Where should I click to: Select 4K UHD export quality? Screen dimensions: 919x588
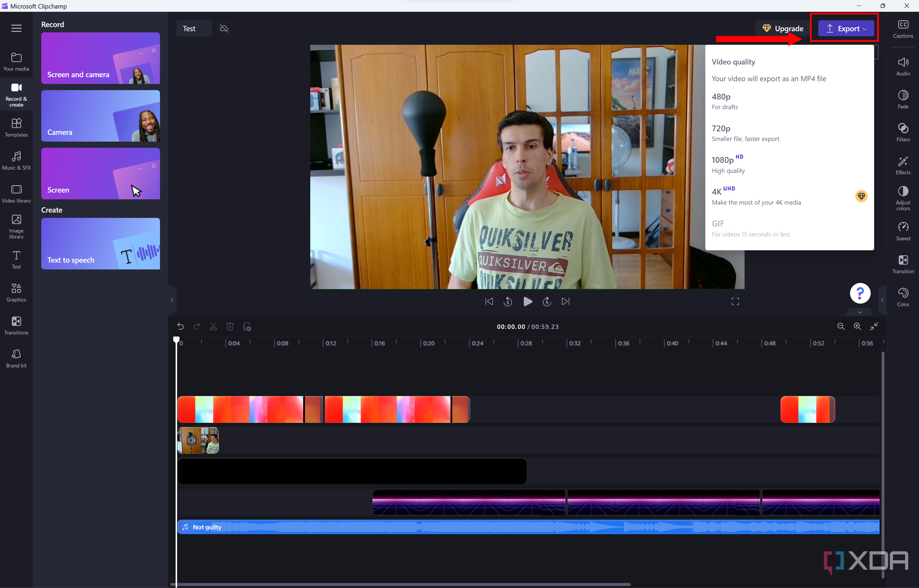(789, 196)
